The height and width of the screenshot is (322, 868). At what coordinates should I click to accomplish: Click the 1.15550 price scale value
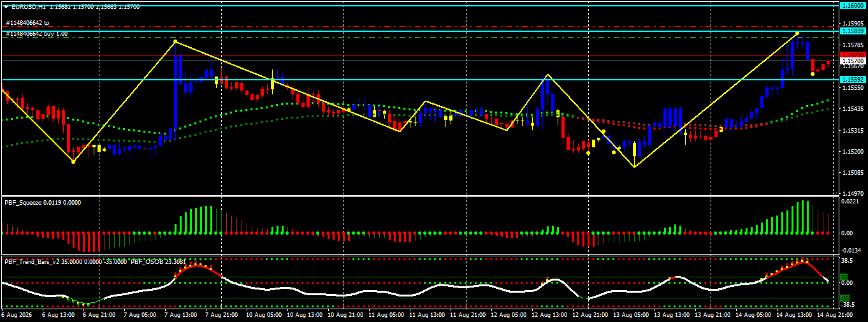pyautogui.click(x=853, y=87)
